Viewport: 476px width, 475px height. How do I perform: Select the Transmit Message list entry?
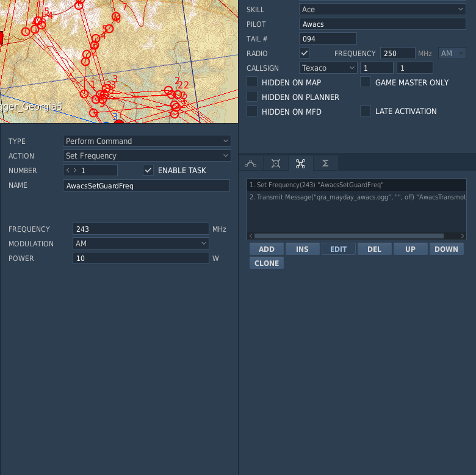[x=357, y=197]
